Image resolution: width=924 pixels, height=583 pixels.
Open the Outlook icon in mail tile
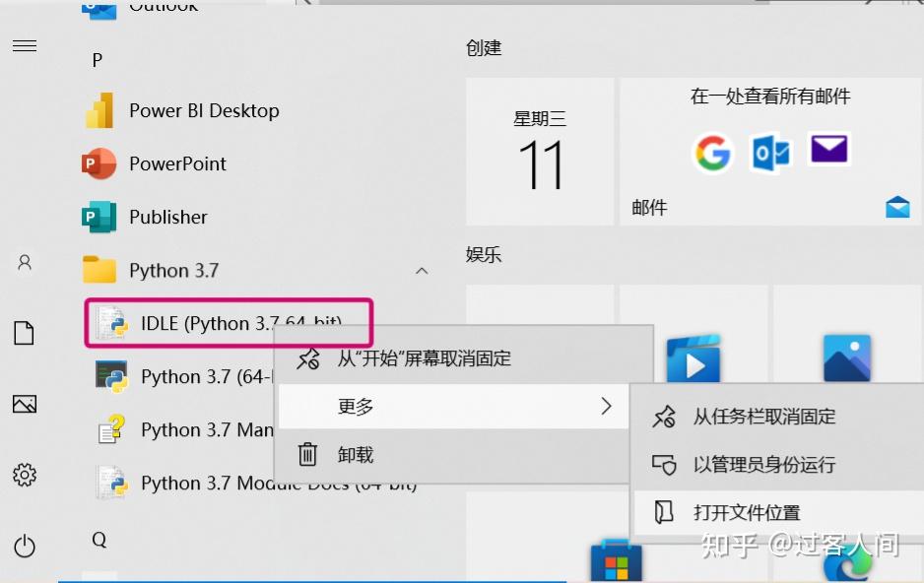[x=769, y=153]
